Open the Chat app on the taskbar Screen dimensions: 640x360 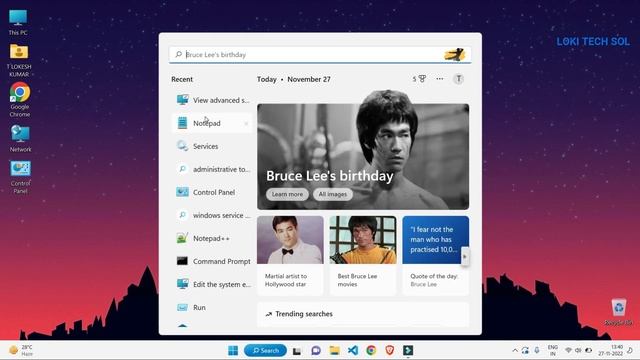[316, 350]
